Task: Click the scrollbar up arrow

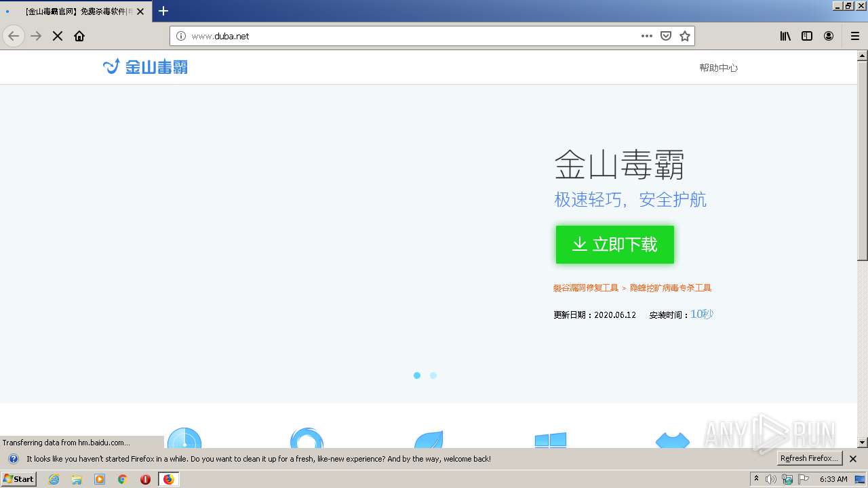Action: 863,56
